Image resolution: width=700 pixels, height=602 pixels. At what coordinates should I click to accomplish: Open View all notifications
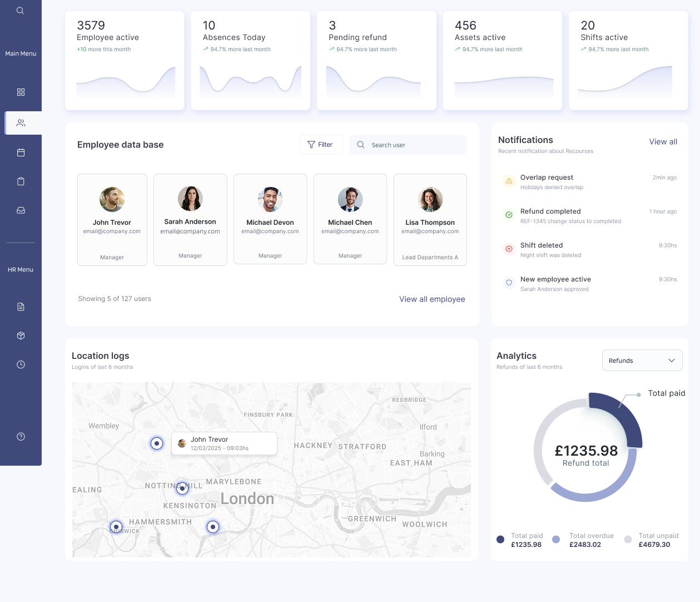click(x=663, y=141)
